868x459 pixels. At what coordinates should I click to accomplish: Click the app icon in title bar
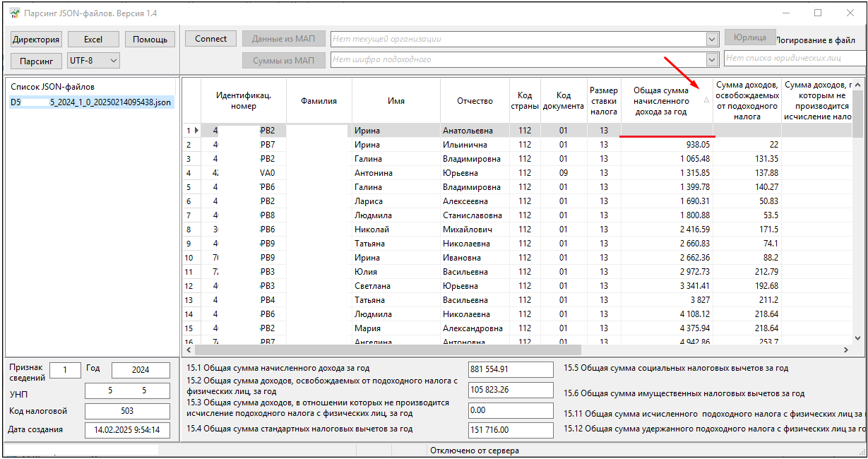[x=14, y=13]
